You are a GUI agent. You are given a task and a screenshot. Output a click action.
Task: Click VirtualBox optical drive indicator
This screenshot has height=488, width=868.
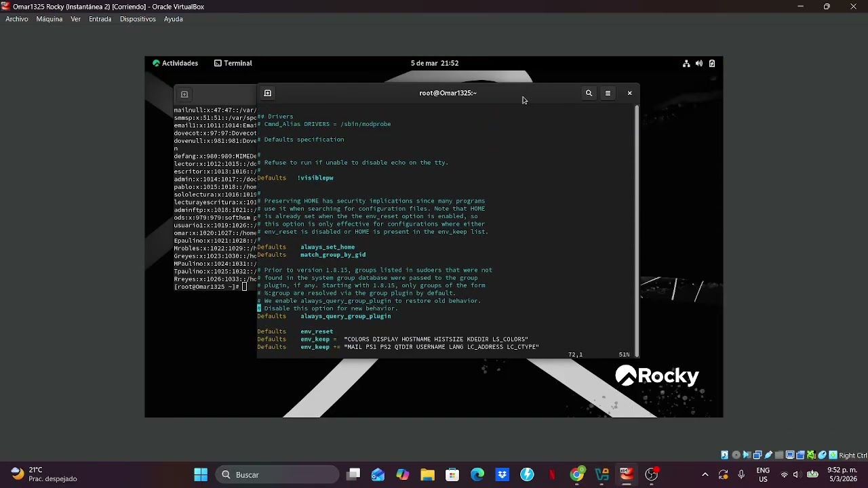[736, 455]
